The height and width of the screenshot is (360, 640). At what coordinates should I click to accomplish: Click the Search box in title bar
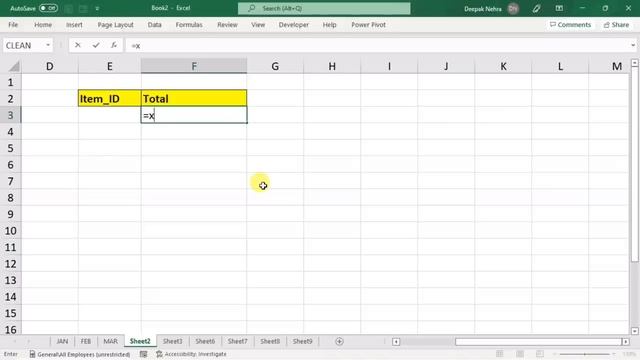pos(324,8)
